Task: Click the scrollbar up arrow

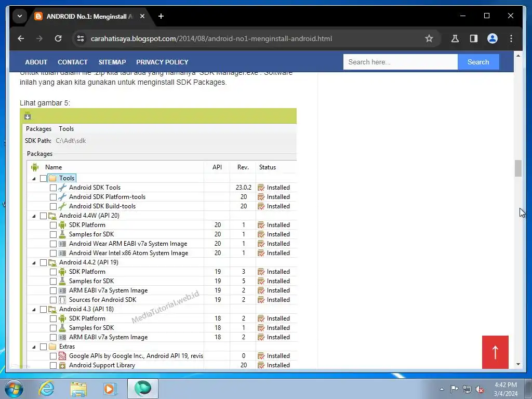Action: point(518,55)
